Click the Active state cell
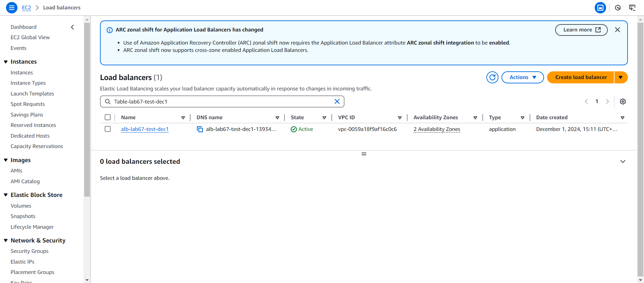644x283 pixels. [302, 129]
